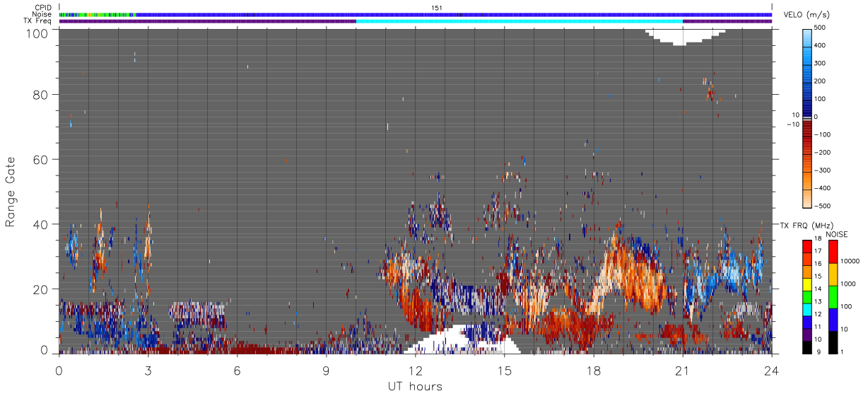Click the −200 tick on velocity scale
This screenshot has height=401, width=868.
pyautogui.click(x=821, y=153)
